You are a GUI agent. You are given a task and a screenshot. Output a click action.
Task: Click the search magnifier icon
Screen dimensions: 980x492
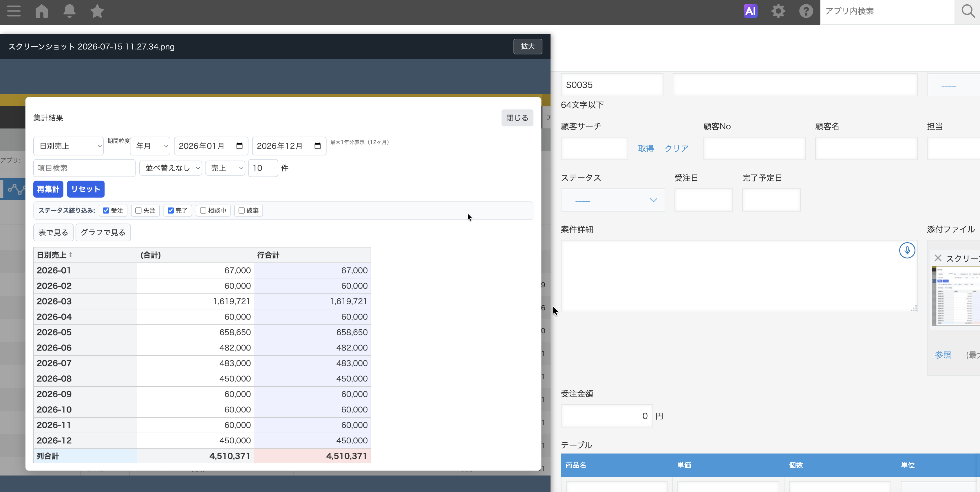(968, 11)
